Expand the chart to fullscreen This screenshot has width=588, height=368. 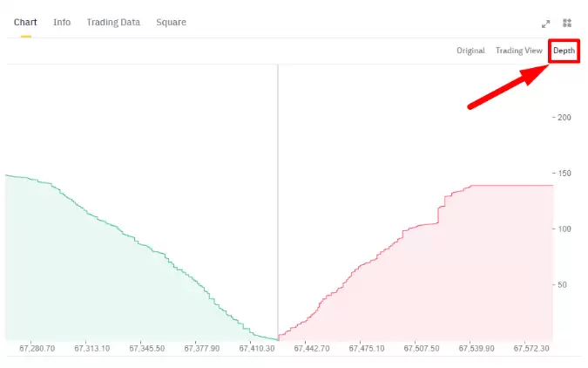[x=546, y=24]
